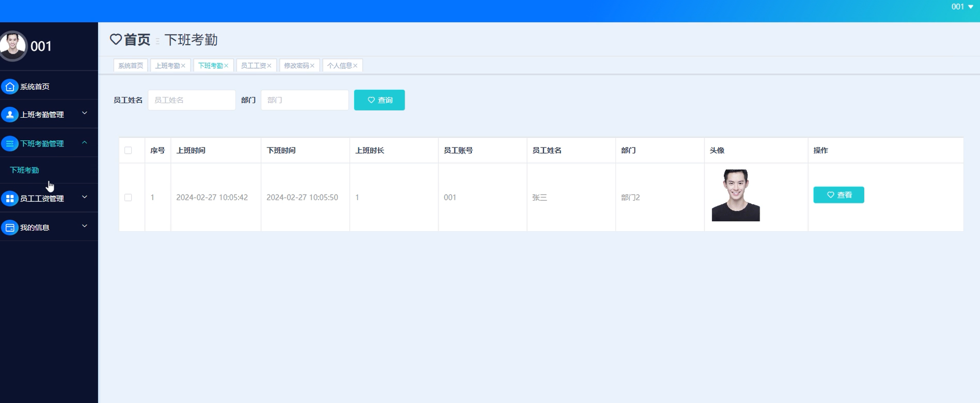
Task: Expand the 上班考勤管理 menu chevron
Action: 85,113
